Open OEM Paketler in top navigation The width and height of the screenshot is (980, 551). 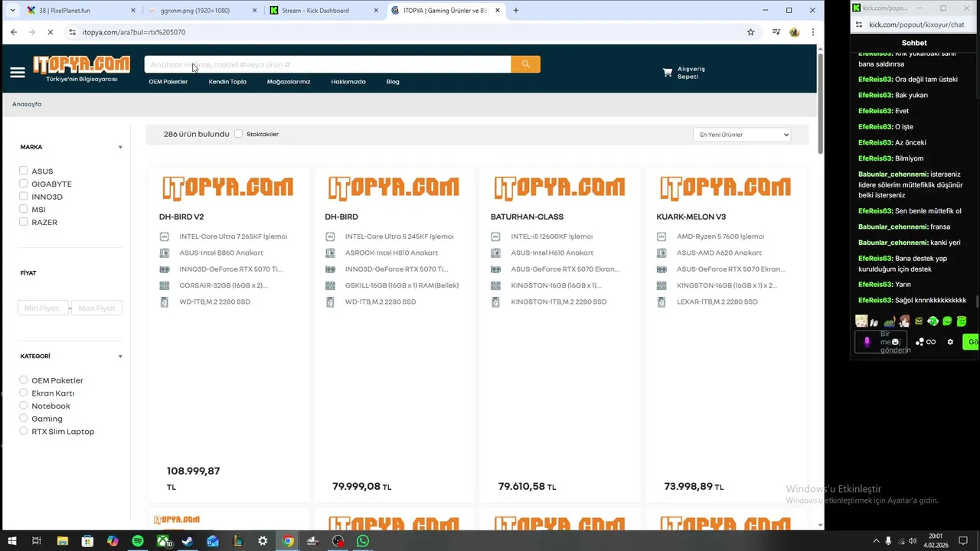coord(168,82)
